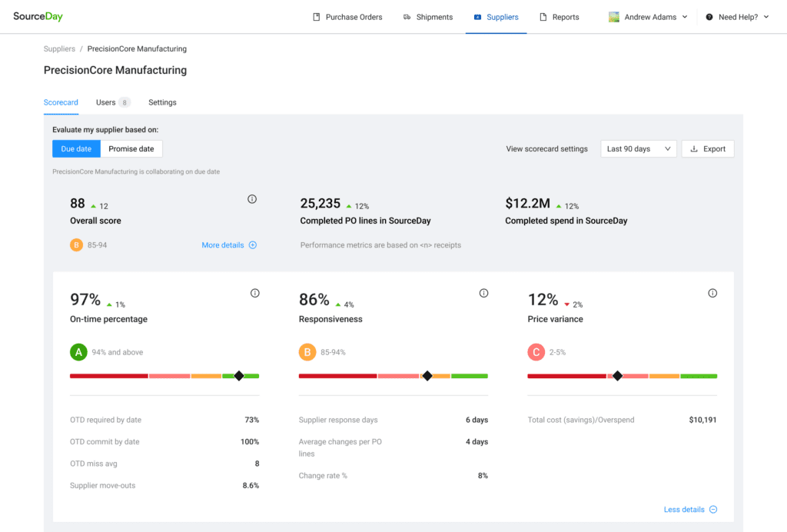787x532 pixels.
Task: Click the Need Help question mark icon
Action: [708, 16]
